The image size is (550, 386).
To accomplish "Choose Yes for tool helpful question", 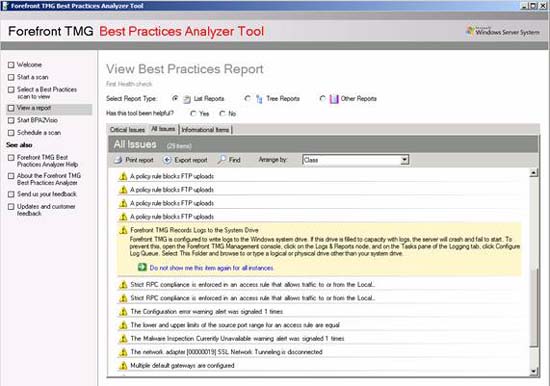I will click(193, 113).
